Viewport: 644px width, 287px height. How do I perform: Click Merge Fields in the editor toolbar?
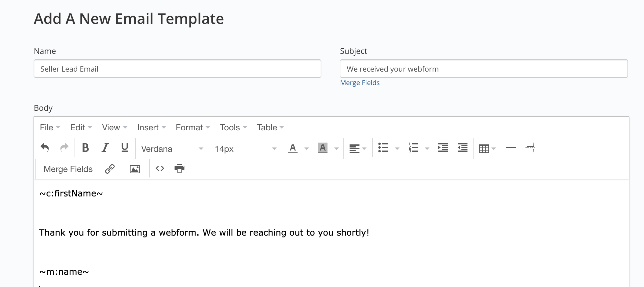68,169
